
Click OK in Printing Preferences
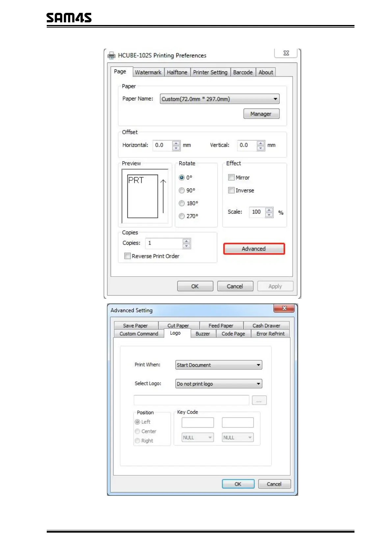point(195,286)
